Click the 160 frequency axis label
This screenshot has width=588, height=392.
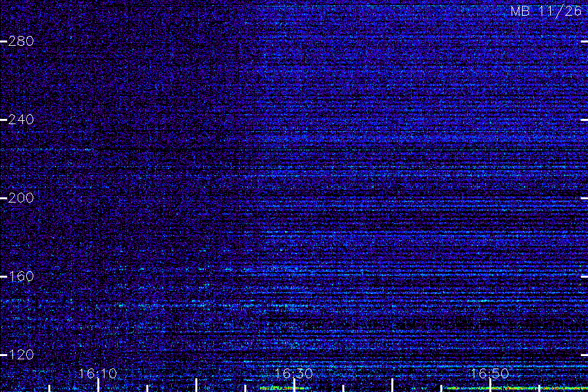pyautogui.click(x=21, y=276)
